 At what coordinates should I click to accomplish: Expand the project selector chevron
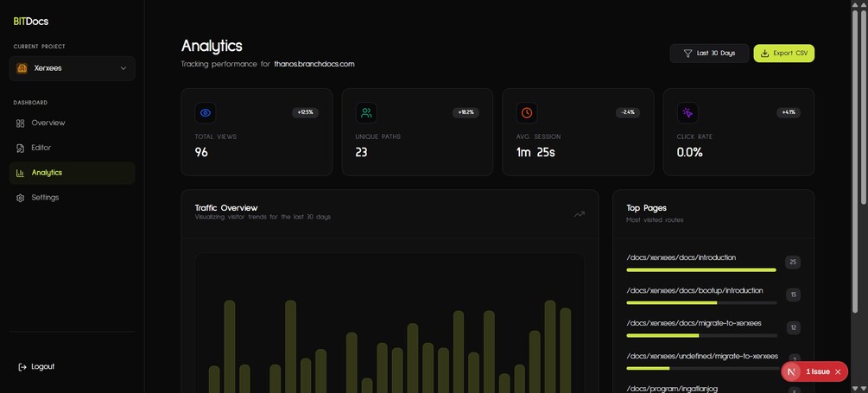[x=123, y=68]
